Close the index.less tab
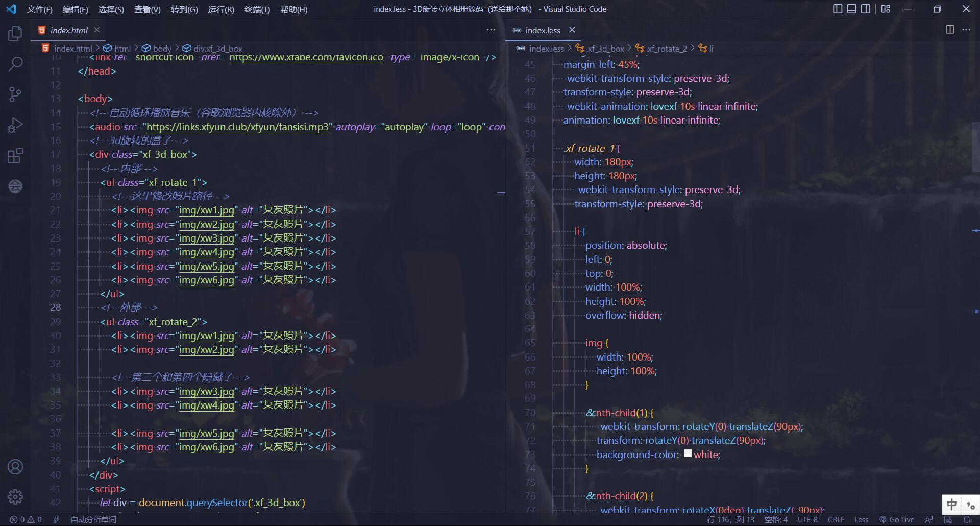 pos(572,30)
